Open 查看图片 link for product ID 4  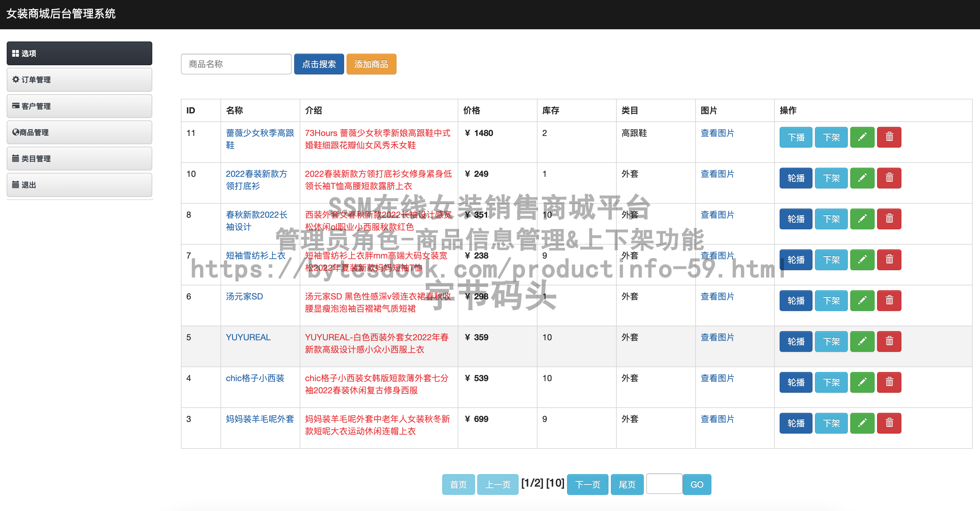click(717, 378)
